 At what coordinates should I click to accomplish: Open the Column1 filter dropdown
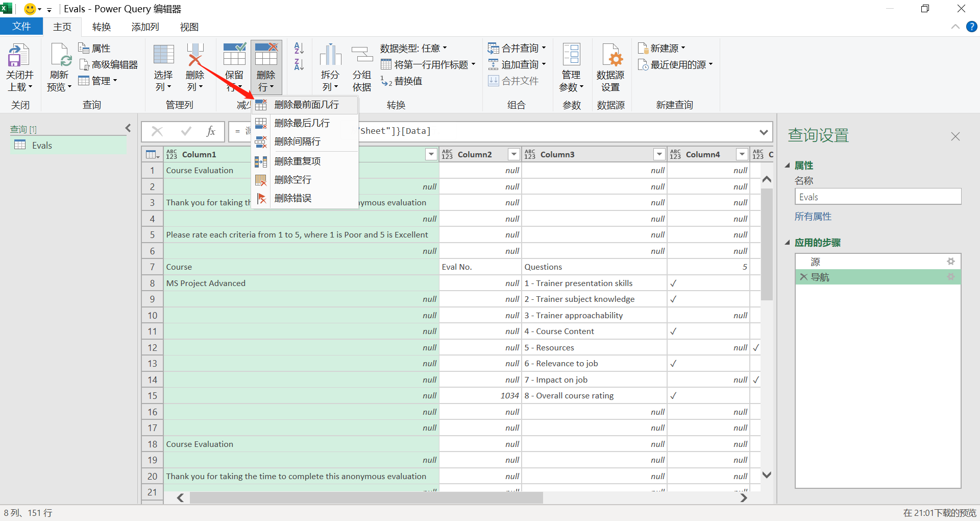[x=431, y=154]
